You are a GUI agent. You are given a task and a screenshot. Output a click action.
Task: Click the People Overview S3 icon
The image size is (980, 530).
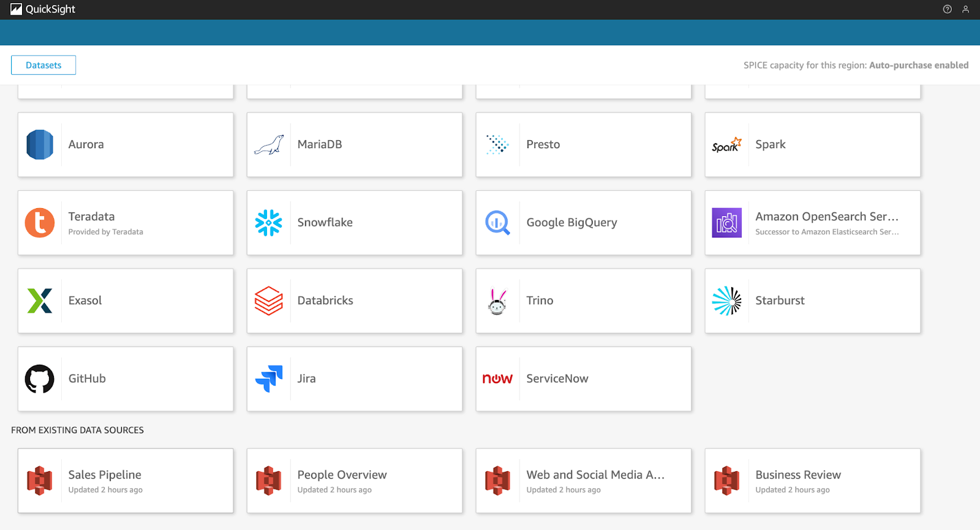tap(269, 480)
